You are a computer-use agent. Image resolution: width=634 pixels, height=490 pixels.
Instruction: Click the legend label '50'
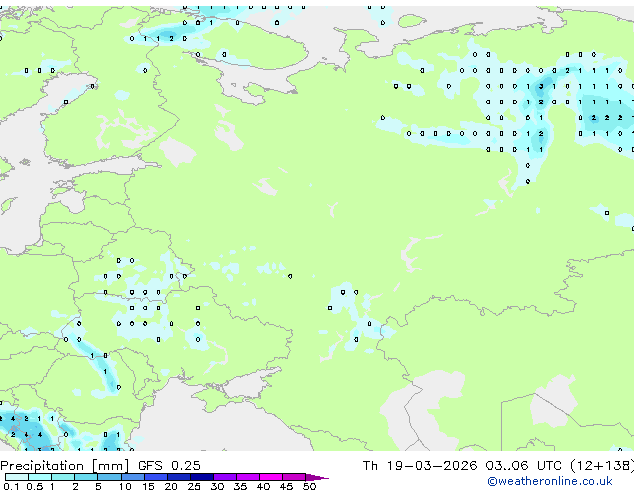click(309, 486)
